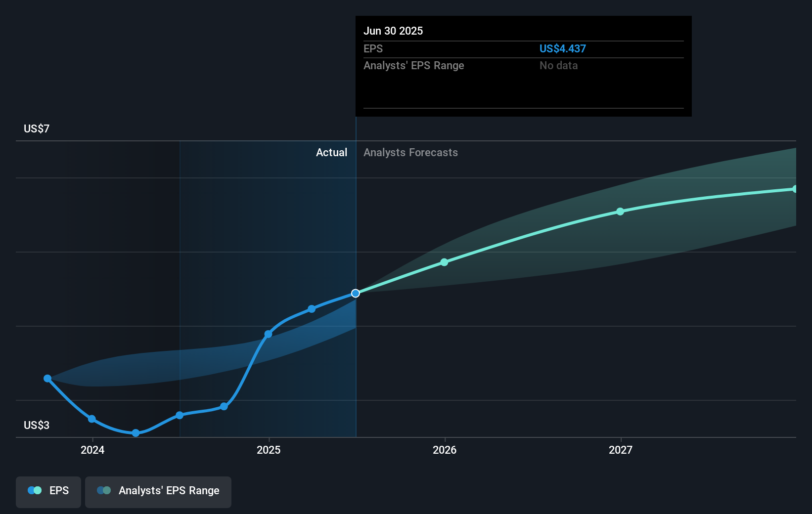
Task: Click the US$4.437 EPS value in tooltip
Action: pos(562,48)
